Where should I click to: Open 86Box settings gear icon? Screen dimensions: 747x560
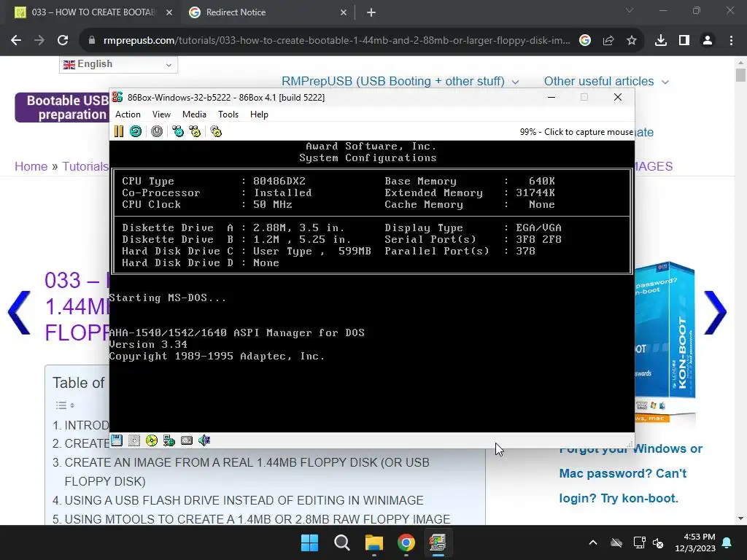[216, 131]
